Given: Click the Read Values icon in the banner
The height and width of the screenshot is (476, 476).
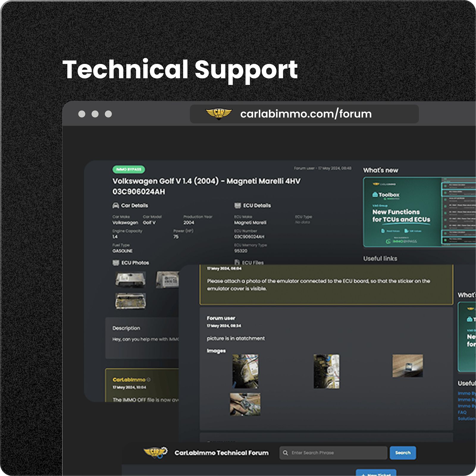Looking at the screenshot, I should [x=383, y=231].
